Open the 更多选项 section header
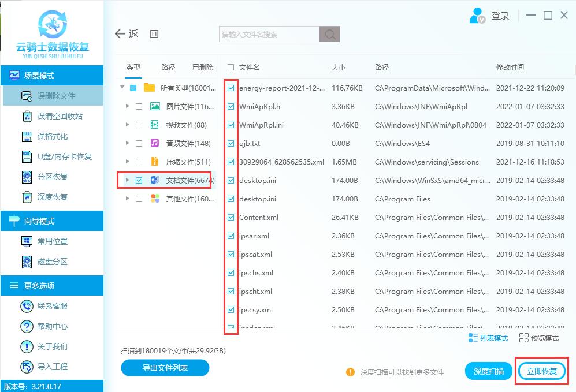 point(52,286)
